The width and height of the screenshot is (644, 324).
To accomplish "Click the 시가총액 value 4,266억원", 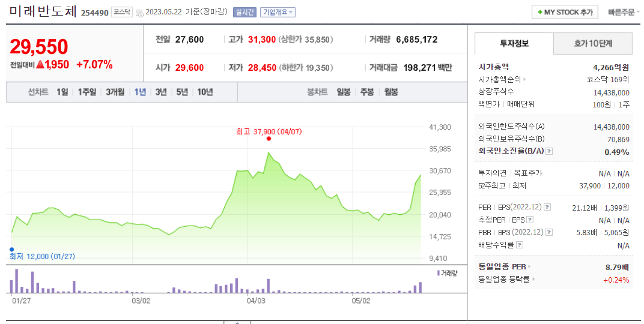I will 611,67.
